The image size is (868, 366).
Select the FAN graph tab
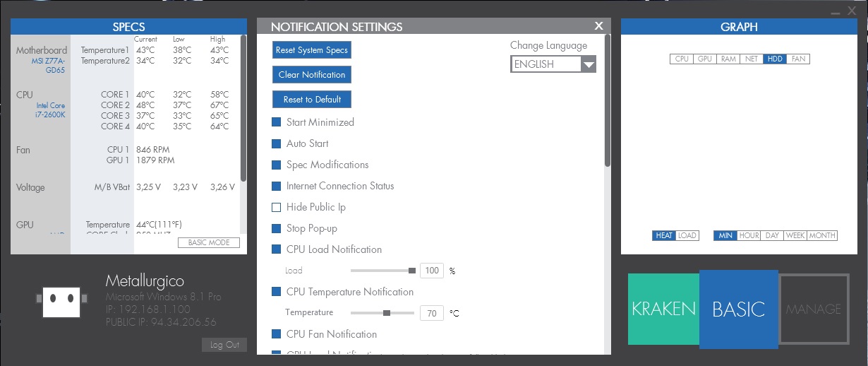click(x=798, y=59)
